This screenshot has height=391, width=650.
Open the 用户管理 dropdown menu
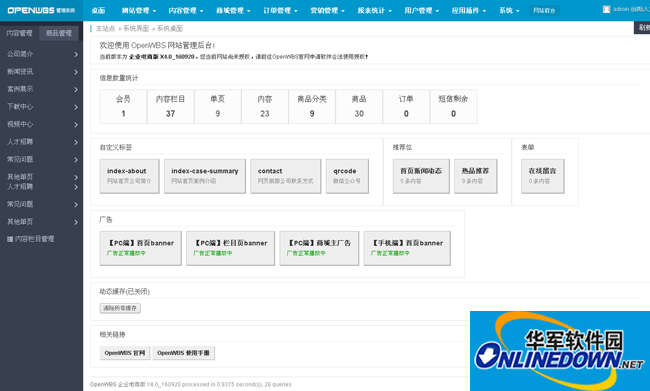tap(422, 10)
